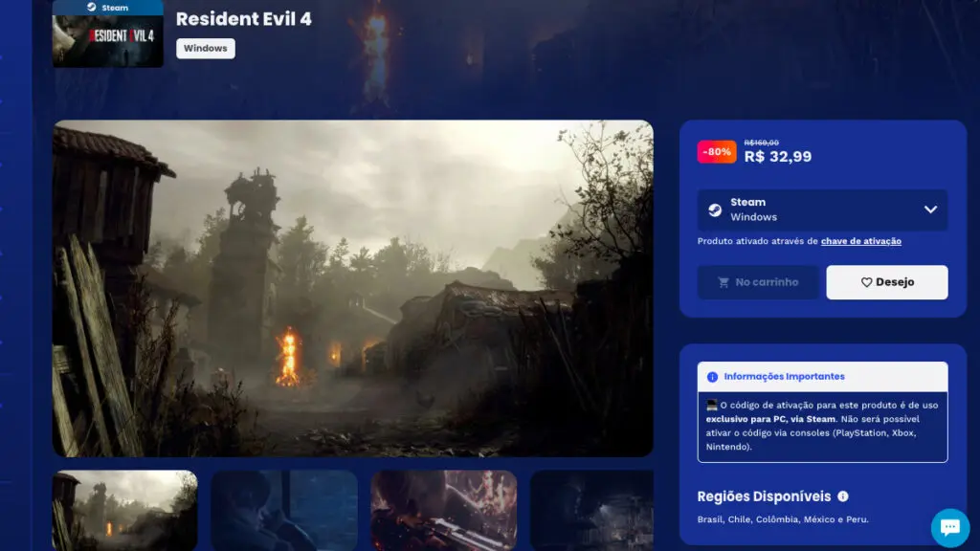Open the live chat support bubble
The image size is (980, 551).
tap(950, 528)
